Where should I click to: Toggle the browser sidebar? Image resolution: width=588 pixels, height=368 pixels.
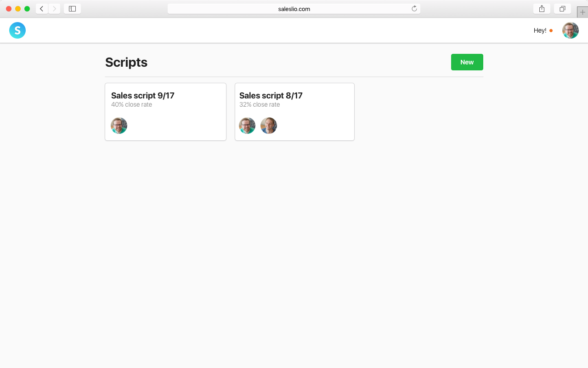(72, 9)
